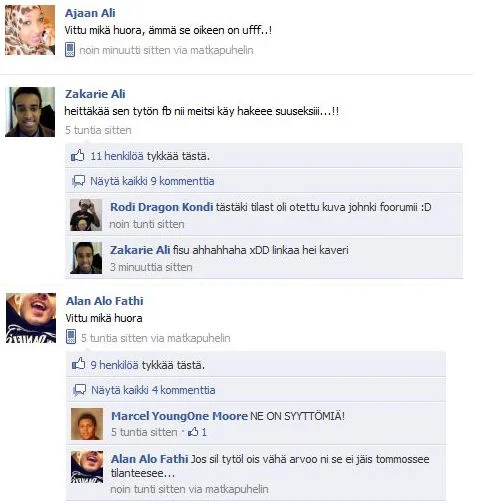This screenshot has width=477, height=504.
Task: Click the thumbs-up icon next to 11 henkilöä
Action: [78, 156]
